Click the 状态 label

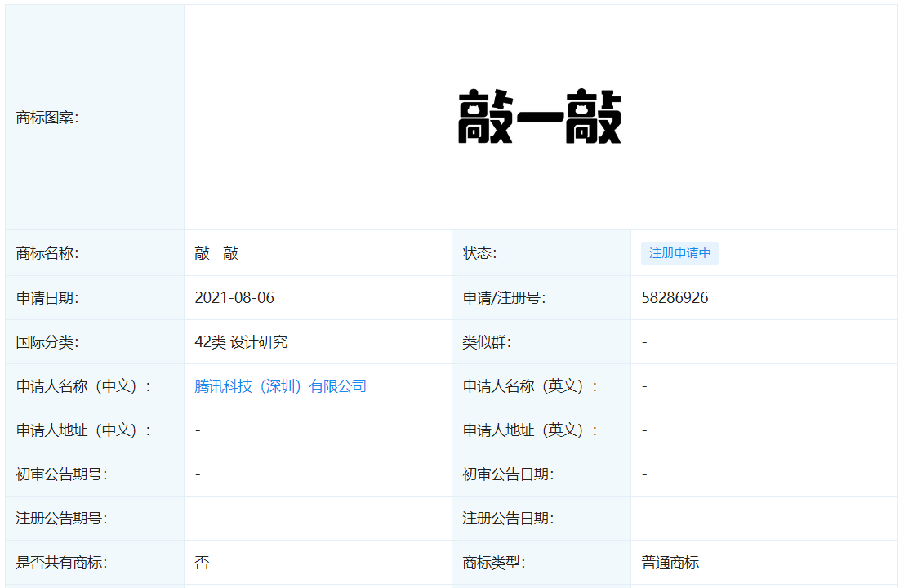[x=479, y=253]
